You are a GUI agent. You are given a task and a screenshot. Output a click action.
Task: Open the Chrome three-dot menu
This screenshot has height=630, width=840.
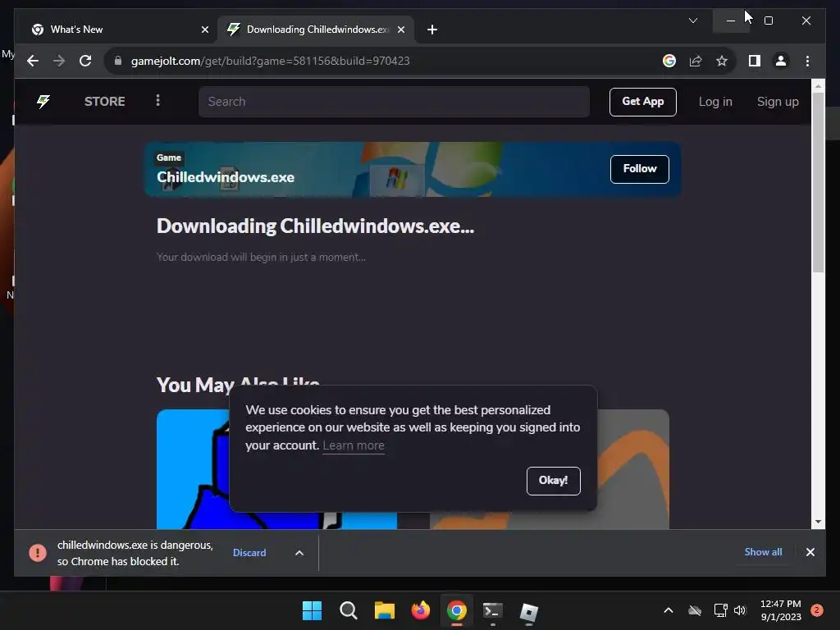(x=807, y=61)
